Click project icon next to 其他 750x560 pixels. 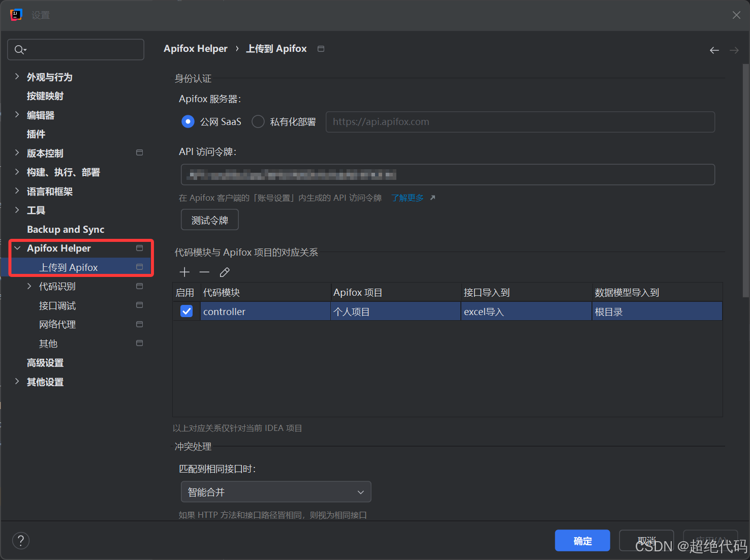pyautogui.click(x=140, y=343)
